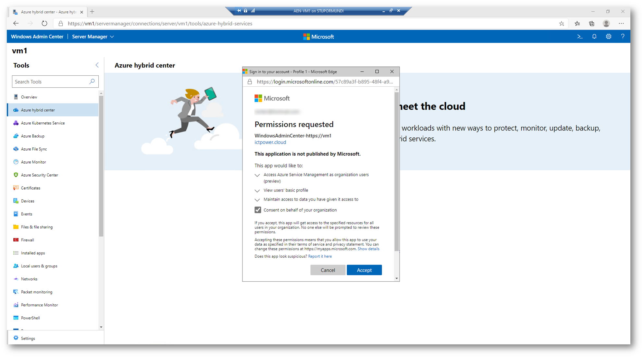Toggle Consent on behalf of your organization
This screenshot has width=644, height=358.
click(258, 210)
